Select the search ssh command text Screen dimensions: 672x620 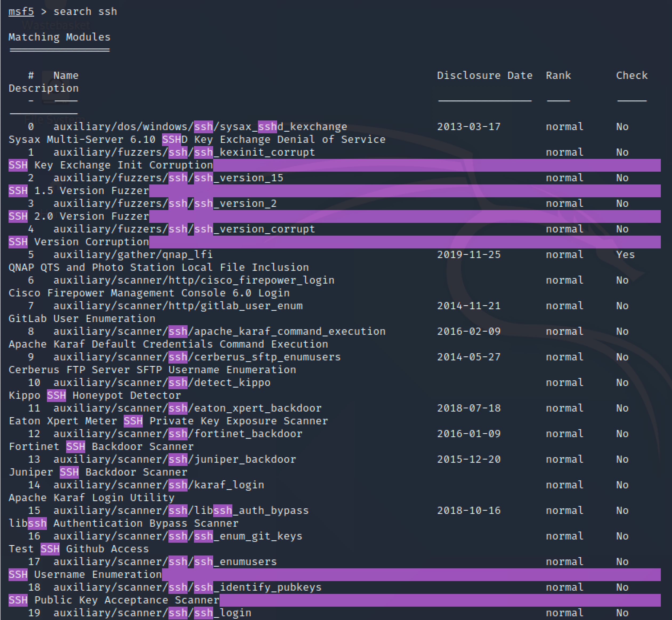pyautogui.click(x=85, y=11)
